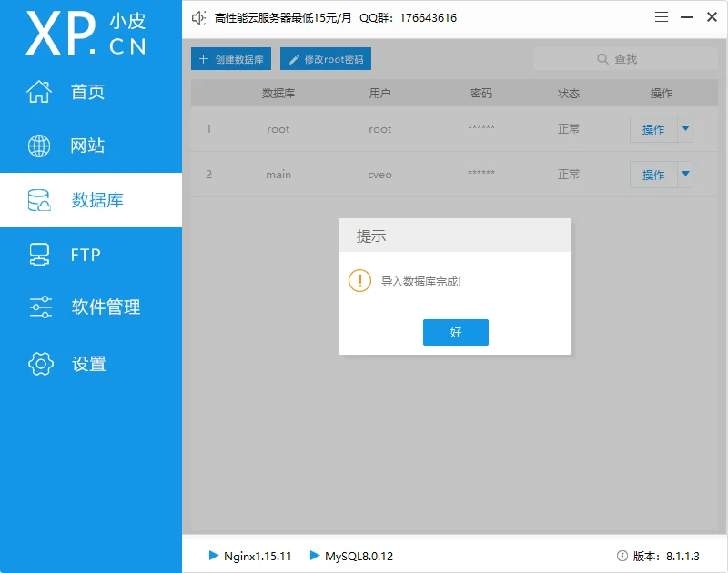Expand the dropdown arrow for root database
The height and width of the screenshot is (573, 728).
(x=685, y=129)
